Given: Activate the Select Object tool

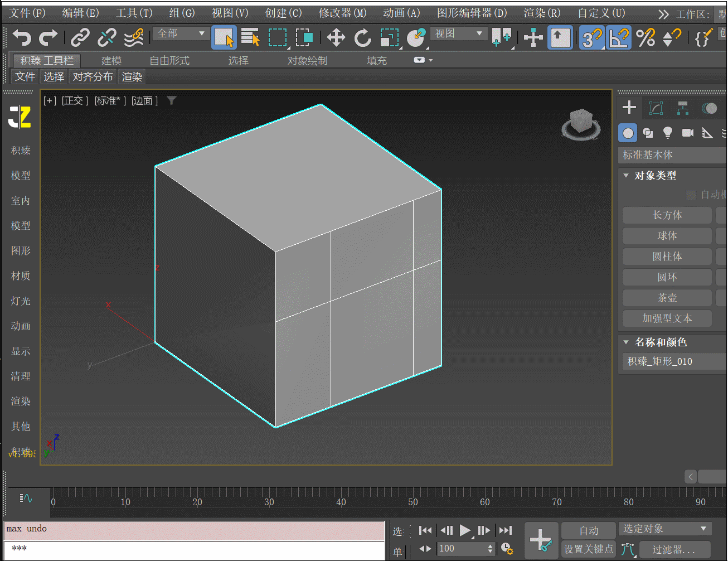Looking at the screenshot, I should [x=224, y=38].
